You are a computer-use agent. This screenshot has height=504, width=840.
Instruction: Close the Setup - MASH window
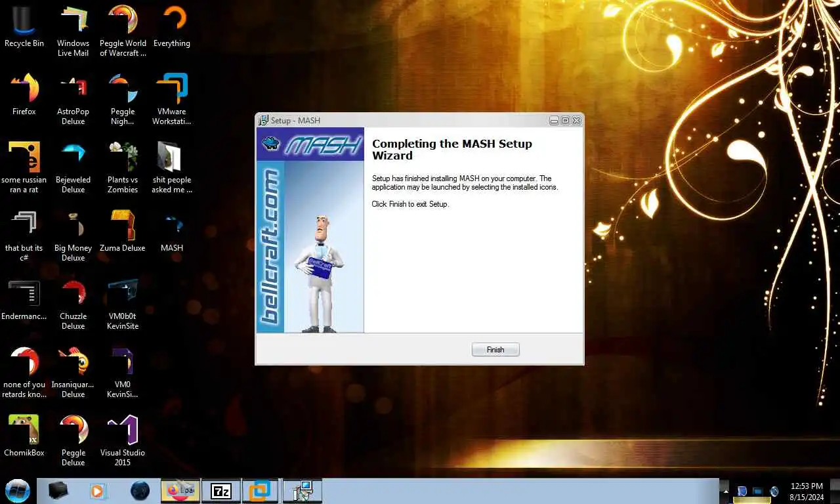[576, 121]
